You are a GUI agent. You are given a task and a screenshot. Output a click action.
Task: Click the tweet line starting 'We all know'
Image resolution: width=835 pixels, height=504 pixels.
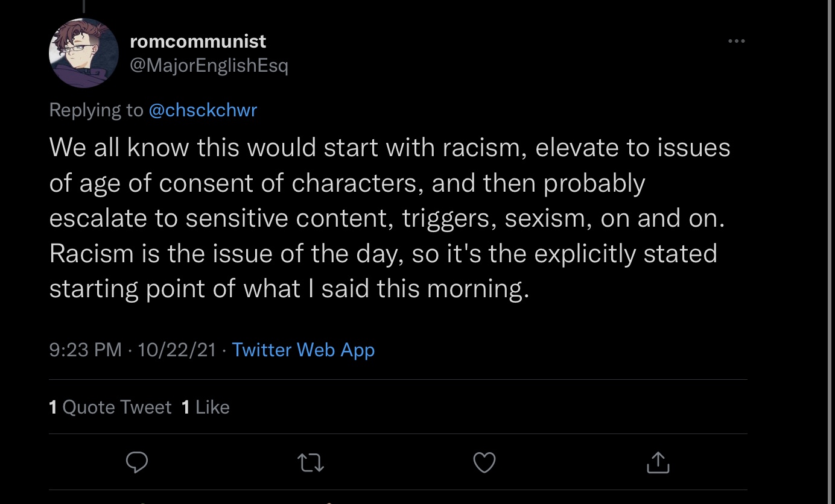389,148
